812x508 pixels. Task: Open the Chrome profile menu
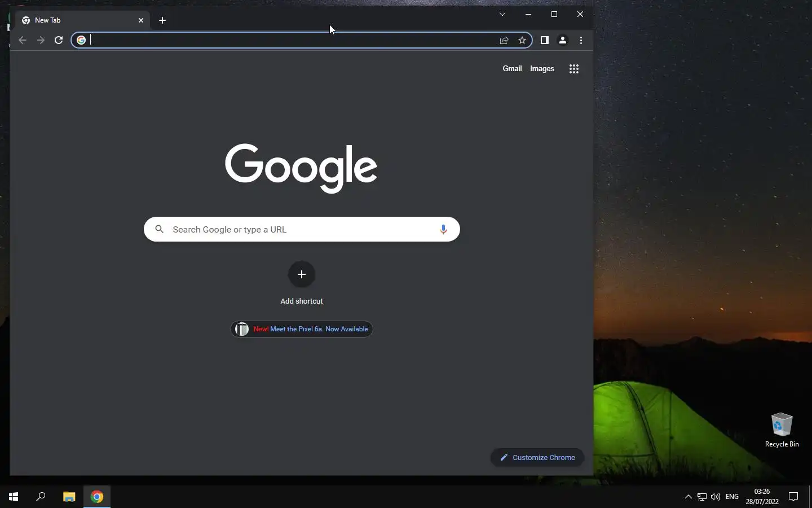tap(563, 40)
